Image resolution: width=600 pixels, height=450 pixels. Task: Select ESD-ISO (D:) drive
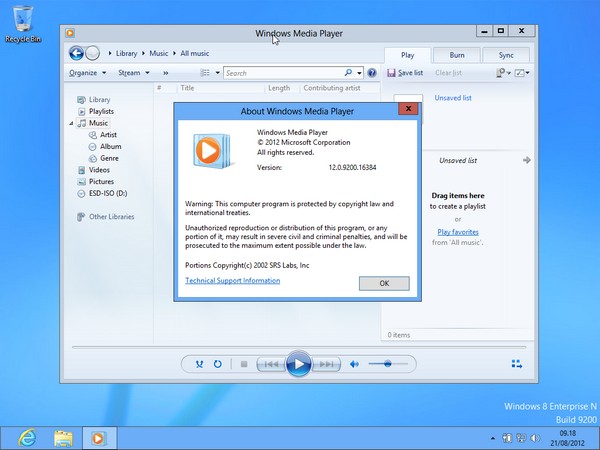tap(108, 193)
